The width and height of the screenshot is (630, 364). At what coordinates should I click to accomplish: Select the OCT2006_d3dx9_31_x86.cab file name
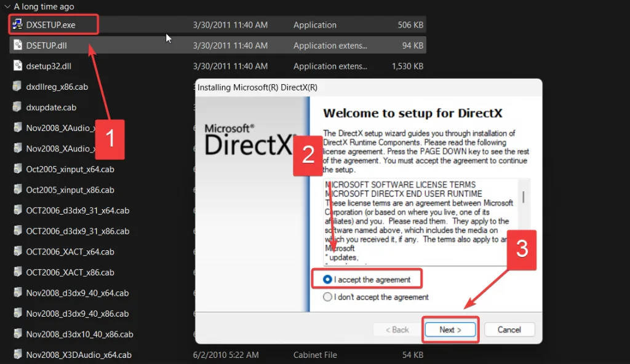click(78, 231)
